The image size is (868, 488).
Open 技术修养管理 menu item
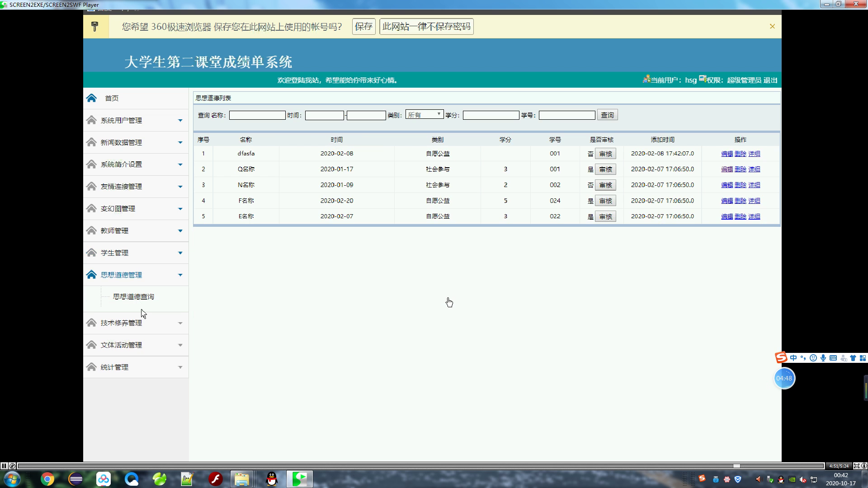pyautogui.click(x=136, y=323)
